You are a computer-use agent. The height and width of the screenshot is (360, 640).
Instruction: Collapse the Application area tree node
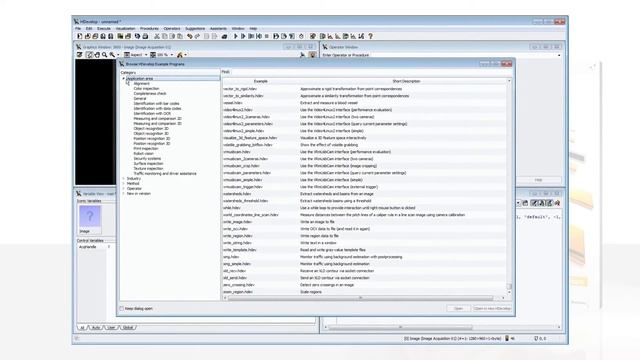tap(124, 78)
